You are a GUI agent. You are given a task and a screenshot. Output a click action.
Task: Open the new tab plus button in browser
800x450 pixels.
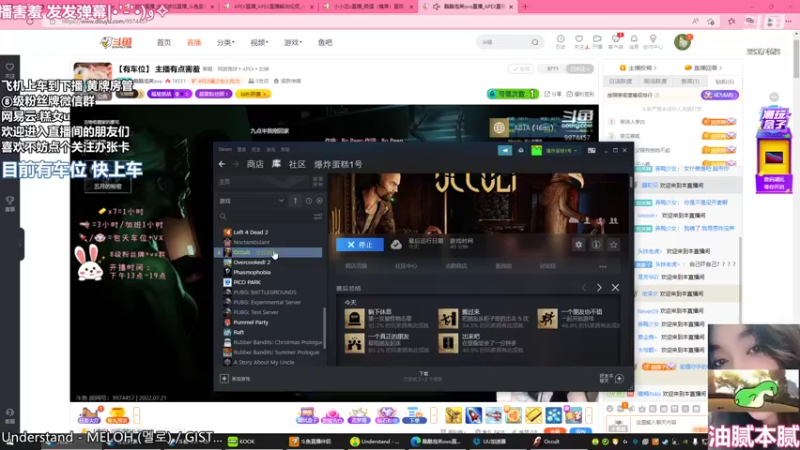525,7
